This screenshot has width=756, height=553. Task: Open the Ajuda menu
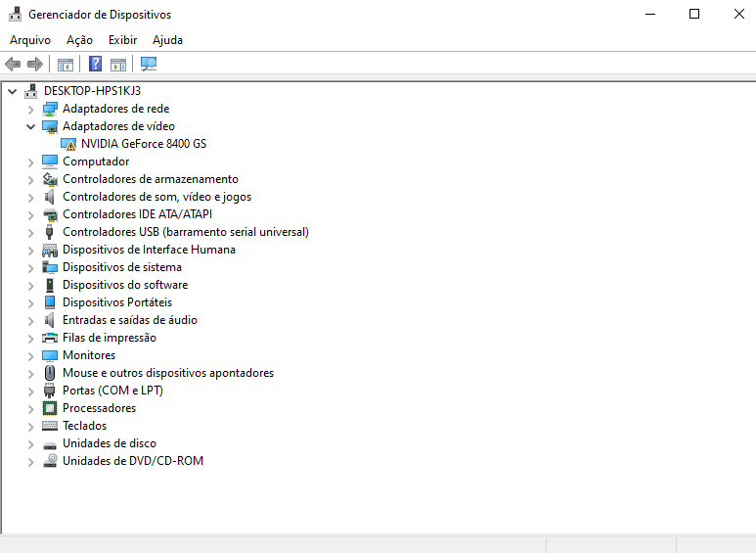(x=167, y=40)
